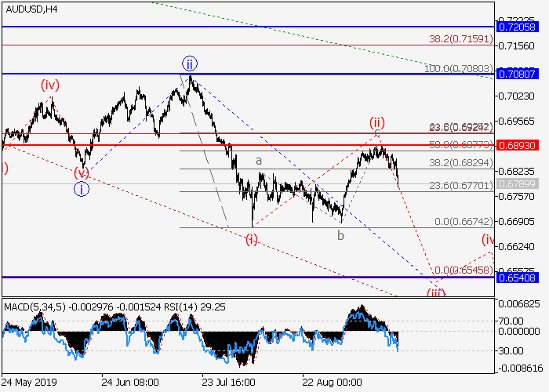
Task: Click the AUDUSD,H4 chart title
Action: coord(31,10)
